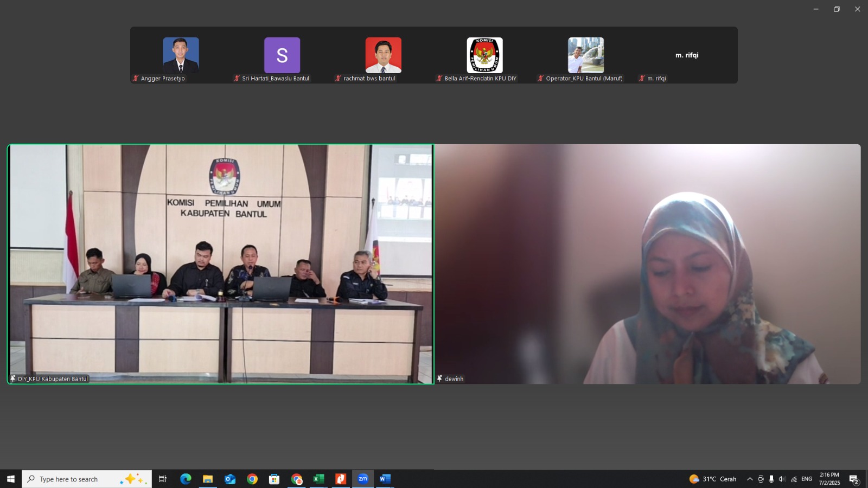Launch Microsoft Edge from taskbar
This screenshot has height=488, width=868.
(x=186, y=479)
